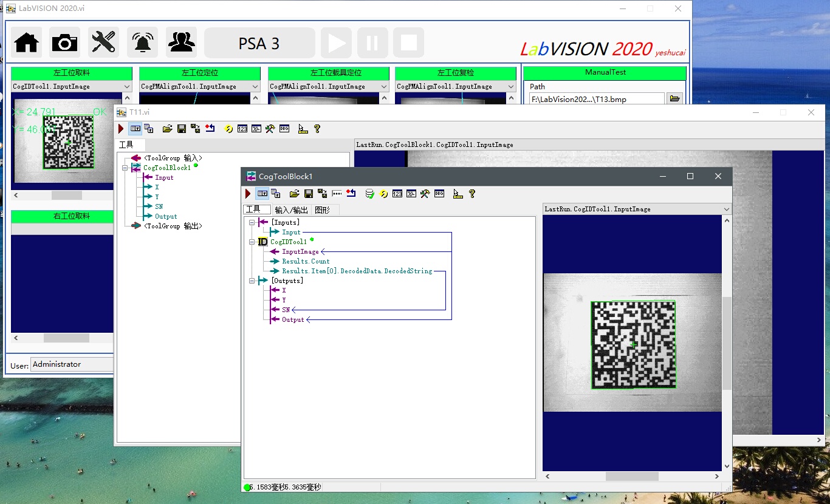Open the camera page in LabVISION
The width and height of the screenshot is (830, 504).
[64, 43]
